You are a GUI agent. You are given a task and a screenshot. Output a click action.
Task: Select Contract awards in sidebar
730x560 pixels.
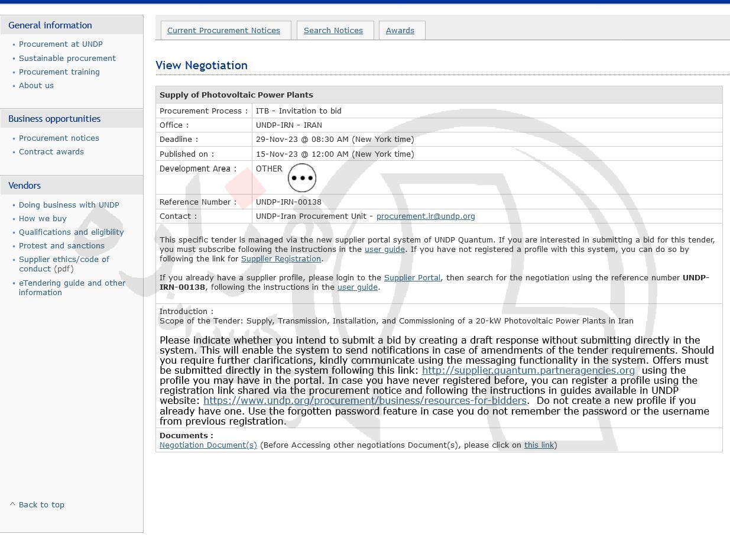51,152
